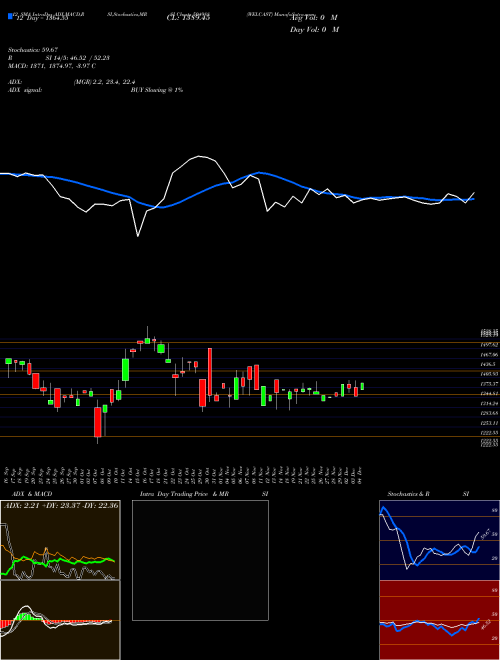
Task: Click the 1314.24 price axis label
Action: (489, 403)
